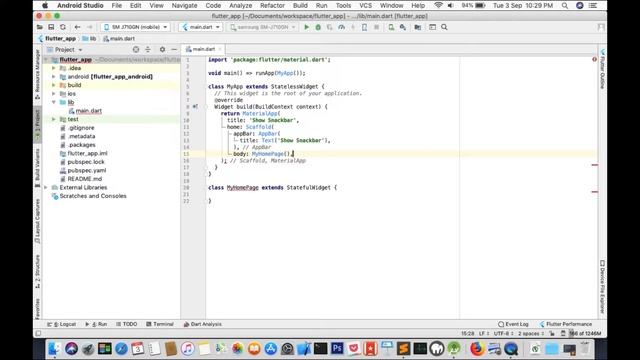Click the memory indicator in status bar

pyautogui.click(x=585, y=333)
